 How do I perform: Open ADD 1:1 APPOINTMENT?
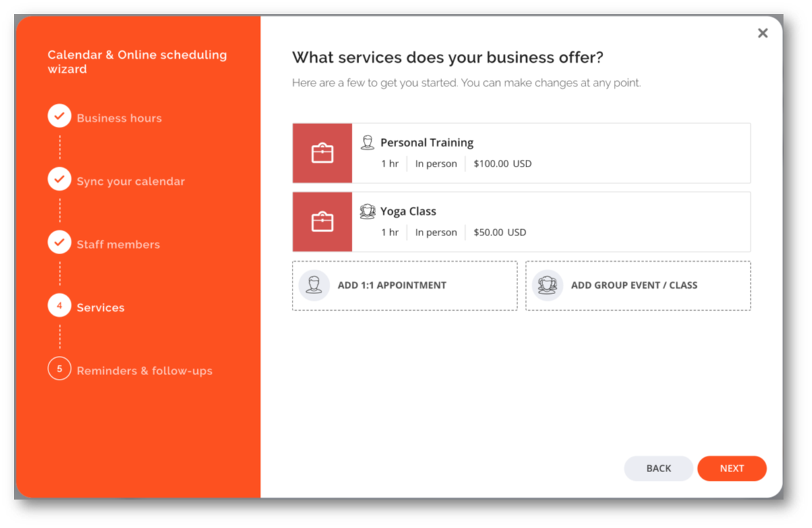pos(404,285)
